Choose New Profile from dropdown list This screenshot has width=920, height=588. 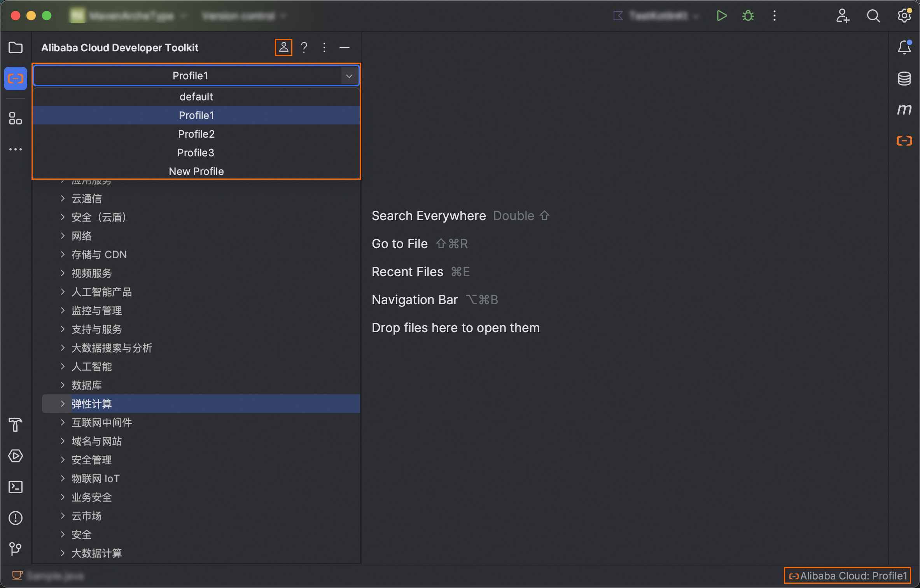pyautogui.click(x=196, y=171)
